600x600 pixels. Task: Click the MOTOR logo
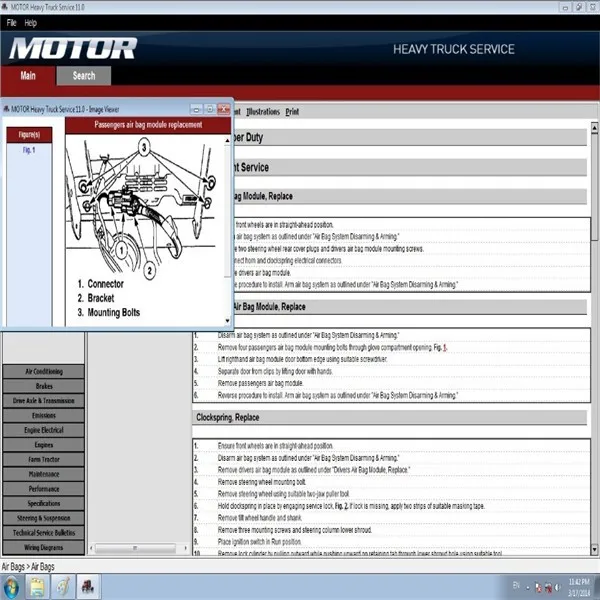(x=73, y=49)
